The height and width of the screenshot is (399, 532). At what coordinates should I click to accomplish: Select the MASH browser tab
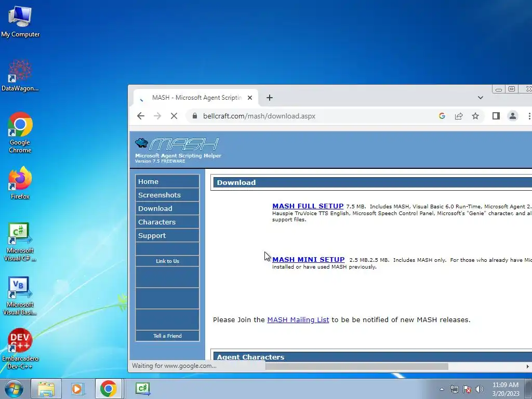[x=196, y=98]
